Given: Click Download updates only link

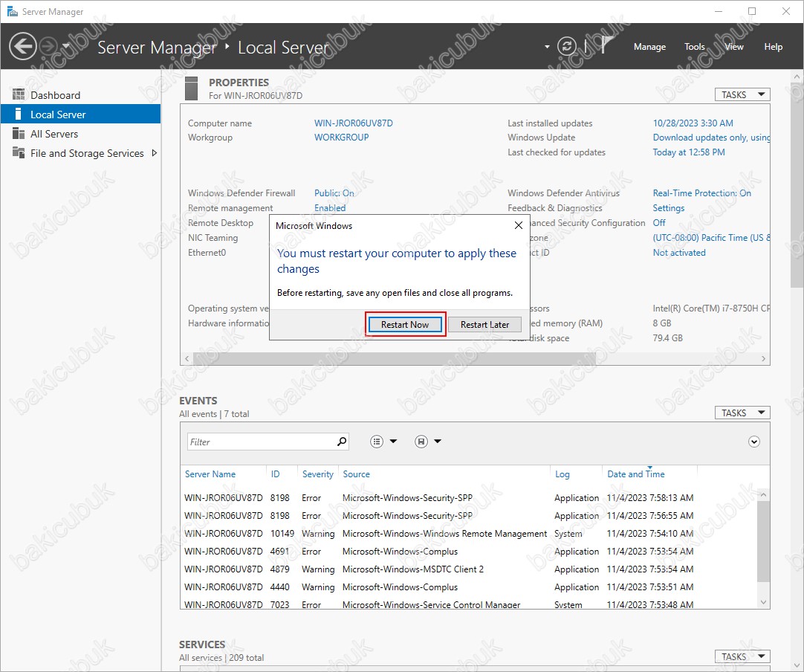Looking at the screenshot, I should [x=711, y=138].
